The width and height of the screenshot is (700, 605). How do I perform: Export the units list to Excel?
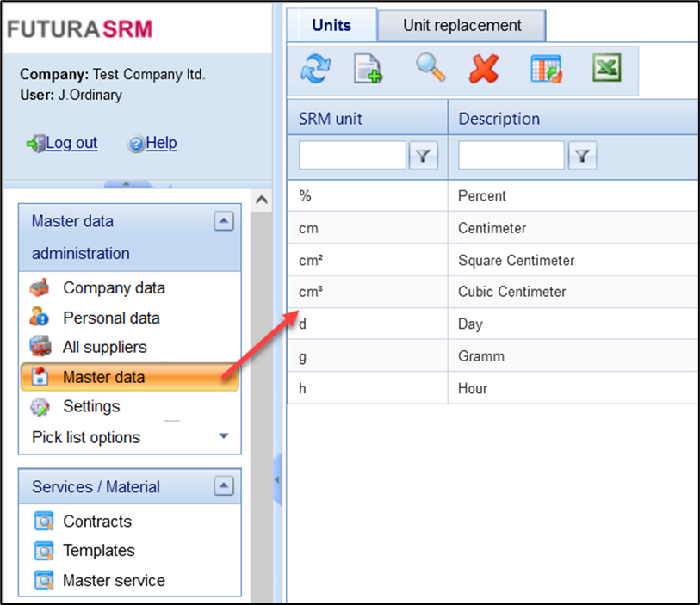606,69
